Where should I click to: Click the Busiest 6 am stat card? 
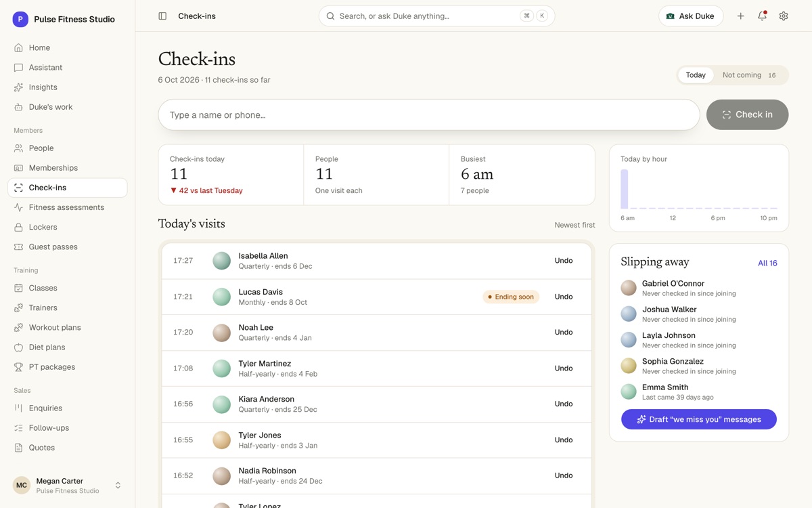click(522, 175)
